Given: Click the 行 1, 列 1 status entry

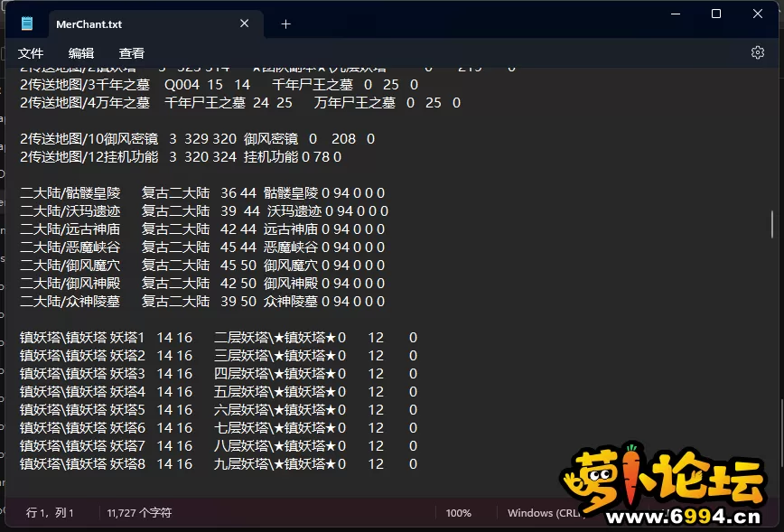Looking at the screenshot, I should 50,512.
